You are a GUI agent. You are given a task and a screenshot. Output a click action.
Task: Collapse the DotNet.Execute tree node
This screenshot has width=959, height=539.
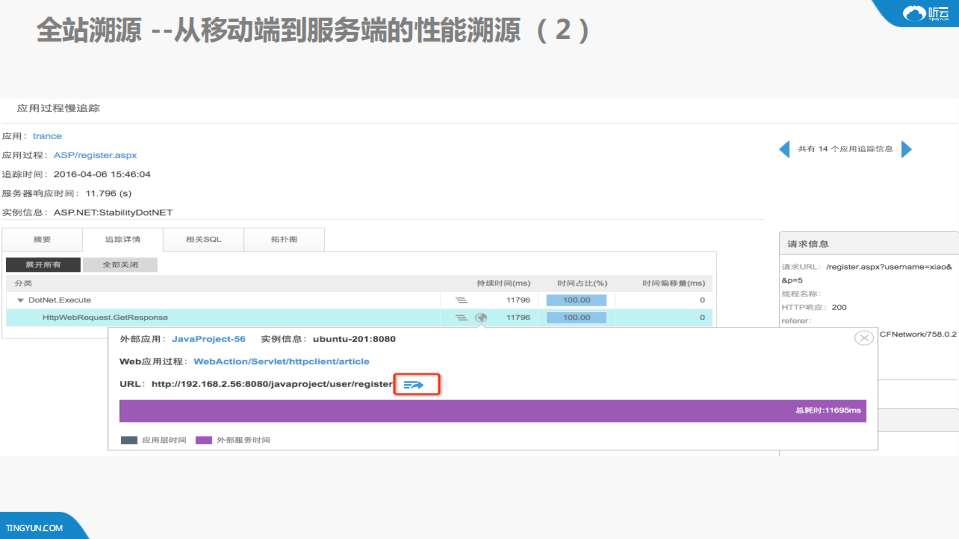20,300
